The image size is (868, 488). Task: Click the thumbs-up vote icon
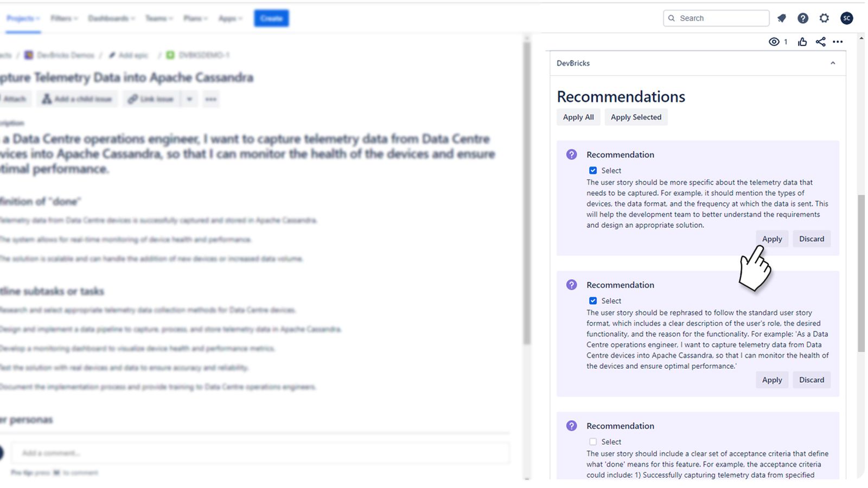pyautogui.click(x=802, y=42)
